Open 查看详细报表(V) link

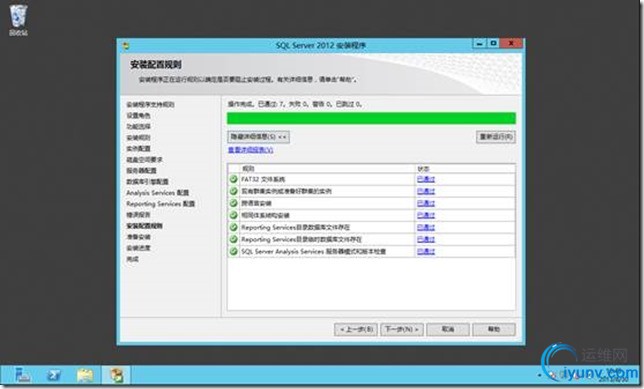click(x=251, y=150)
